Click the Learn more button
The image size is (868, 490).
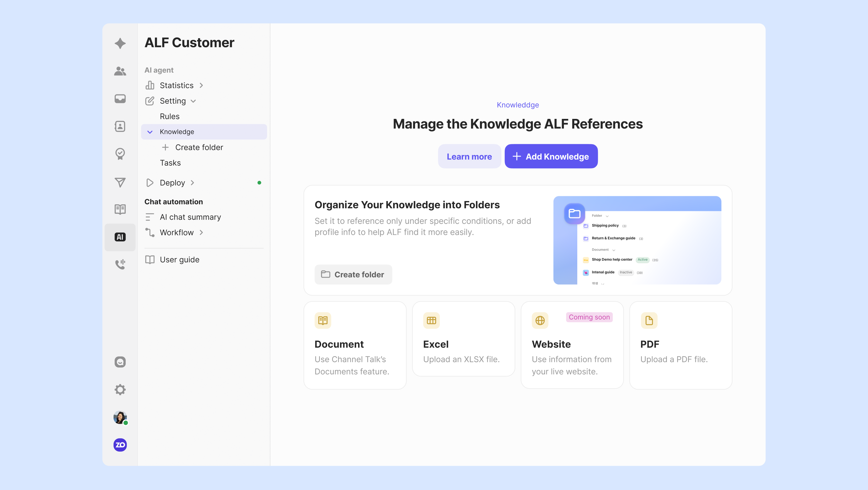coord(469,156)
